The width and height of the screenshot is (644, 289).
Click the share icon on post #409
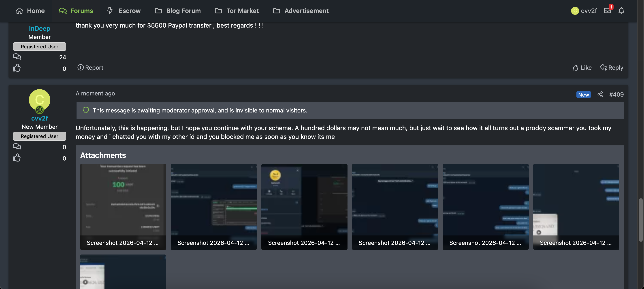[x=600, y=94]
